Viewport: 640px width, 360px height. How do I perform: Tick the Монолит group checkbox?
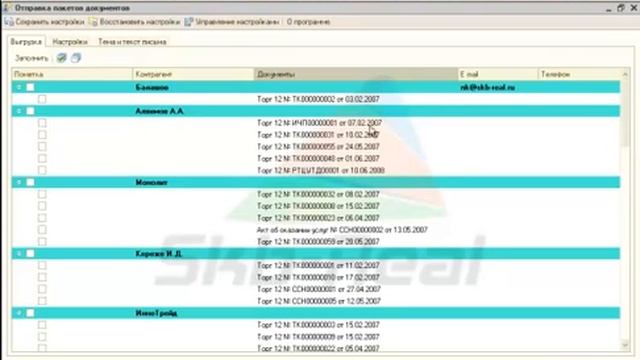[x=31, y=182]
